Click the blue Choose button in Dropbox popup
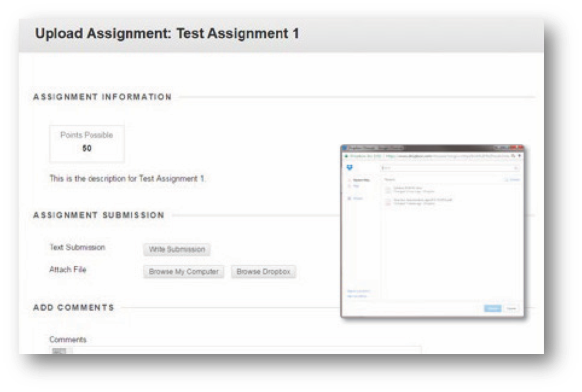The image size is (582, 392). pos(492,308)
